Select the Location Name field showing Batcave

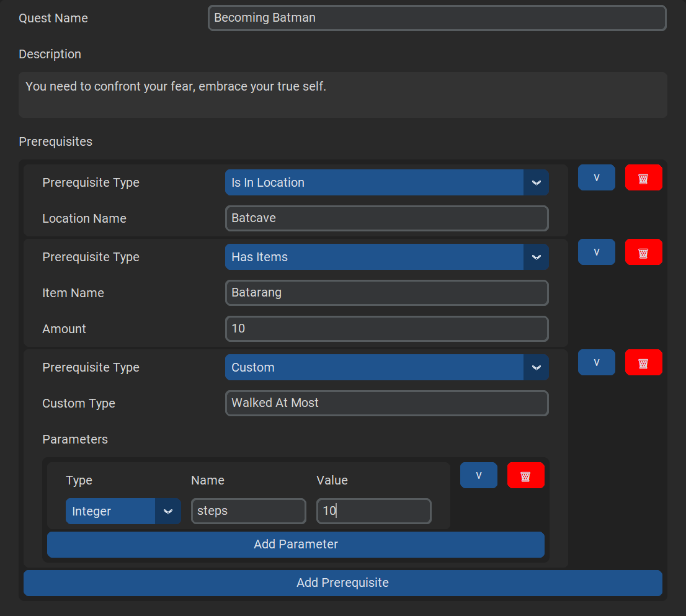pos(386,218)
